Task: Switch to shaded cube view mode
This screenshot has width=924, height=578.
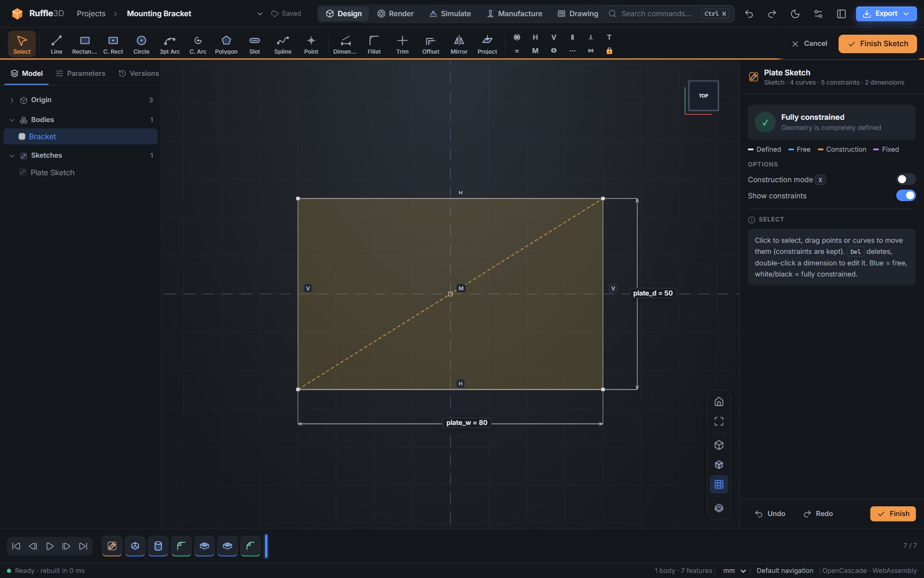Action: (719, 465)
